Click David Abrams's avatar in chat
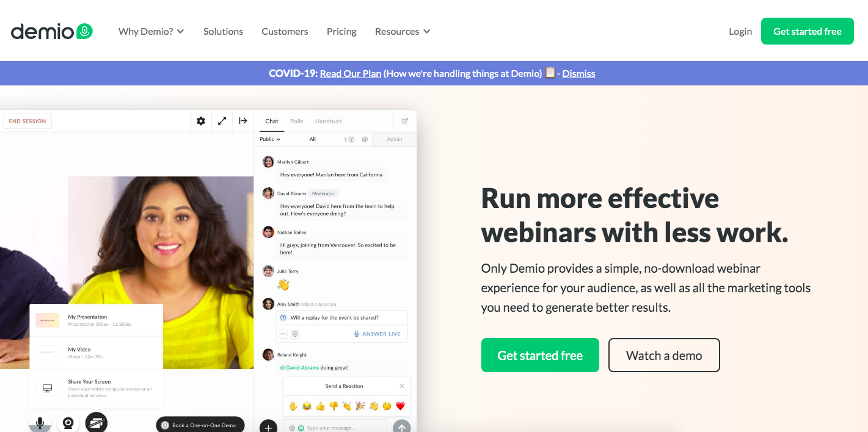This screenshot has height=432, width=868. [268, 193]
